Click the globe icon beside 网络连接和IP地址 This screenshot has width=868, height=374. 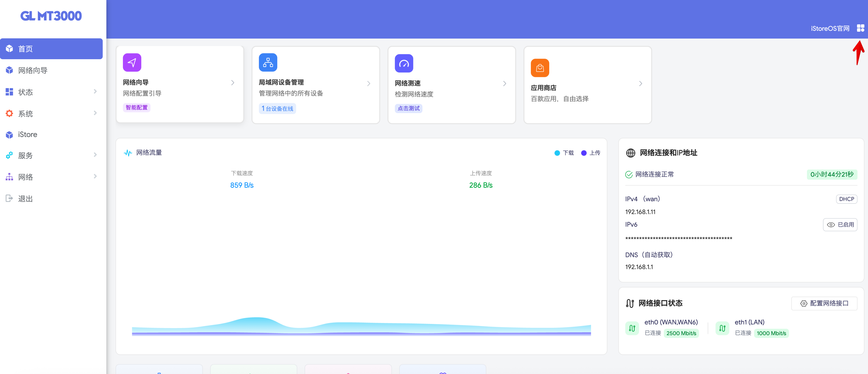[x=630, y=153]
